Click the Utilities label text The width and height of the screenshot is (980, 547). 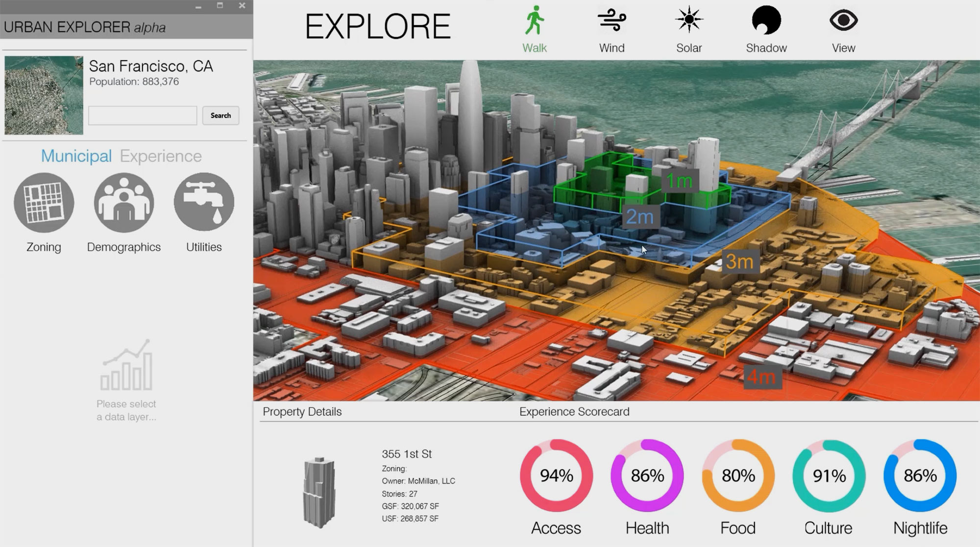[204, 247]
